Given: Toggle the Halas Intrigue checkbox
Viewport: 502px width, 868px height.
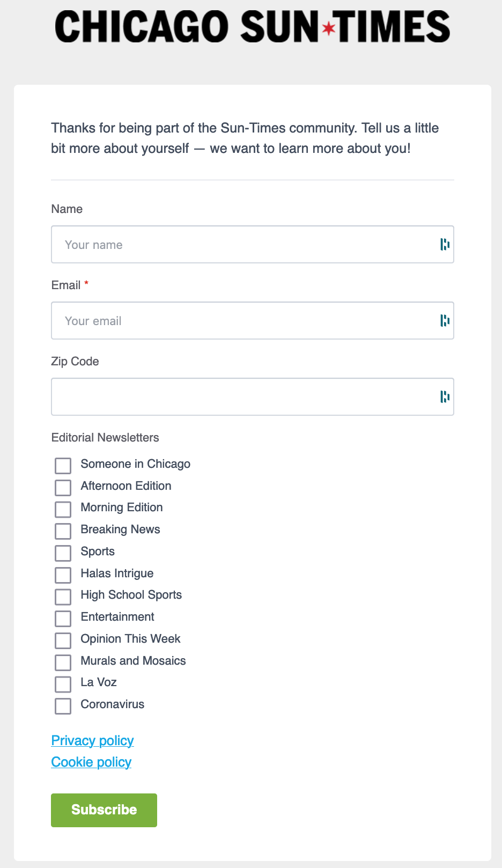Looking at the screenshot, I should pos(63,575).
